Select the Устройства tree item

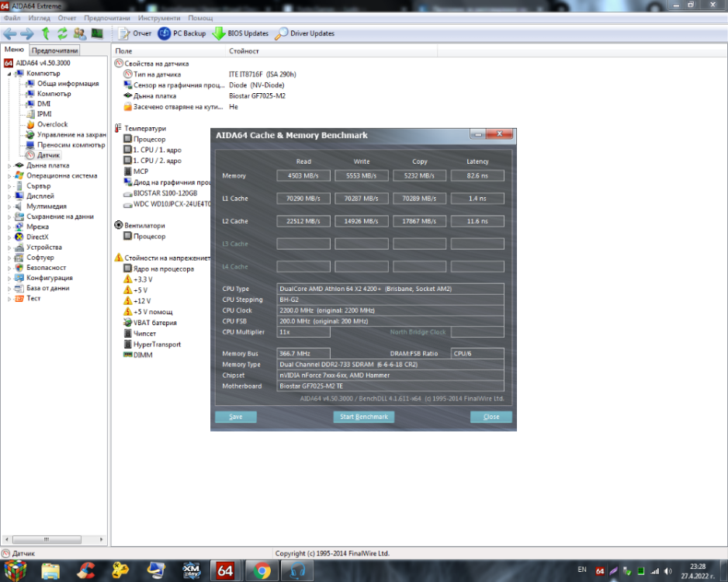point(43,248)
